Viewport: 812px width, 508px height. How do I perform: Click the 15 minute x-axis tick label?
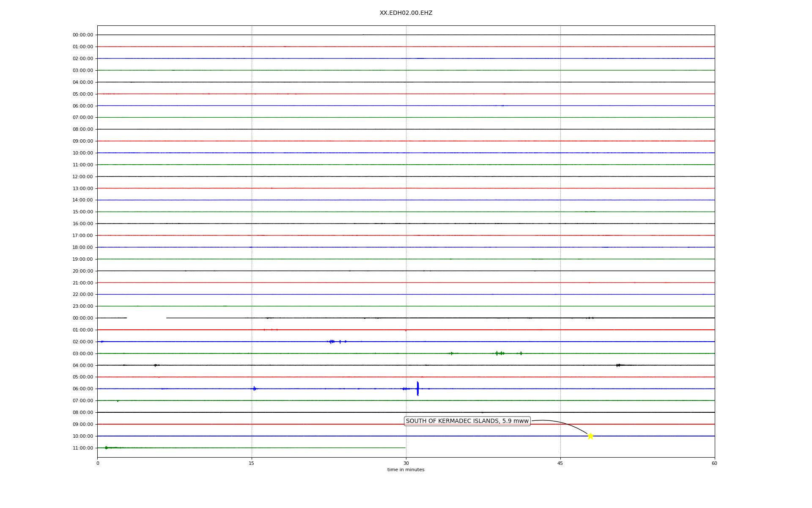(x=252, y=463)
